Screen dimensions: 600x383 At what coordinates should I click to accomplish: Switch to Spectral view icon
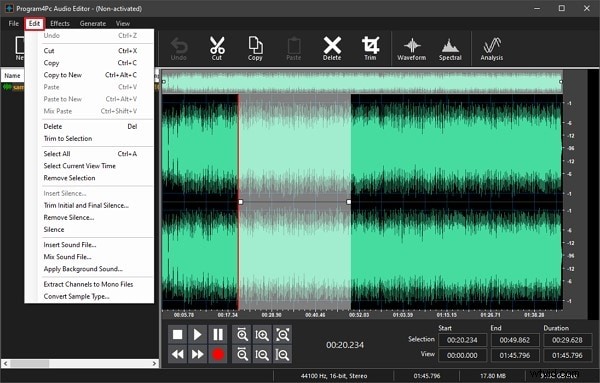450,49
